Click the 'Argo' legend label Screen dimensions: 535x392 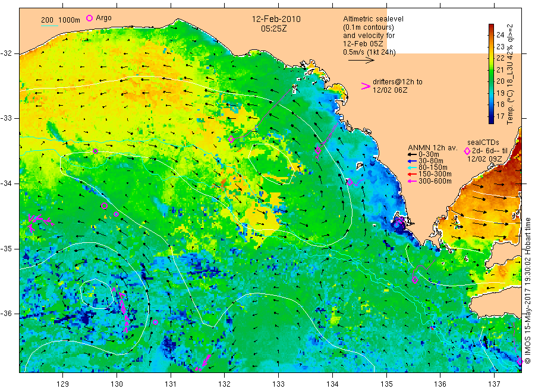(103, 18)
